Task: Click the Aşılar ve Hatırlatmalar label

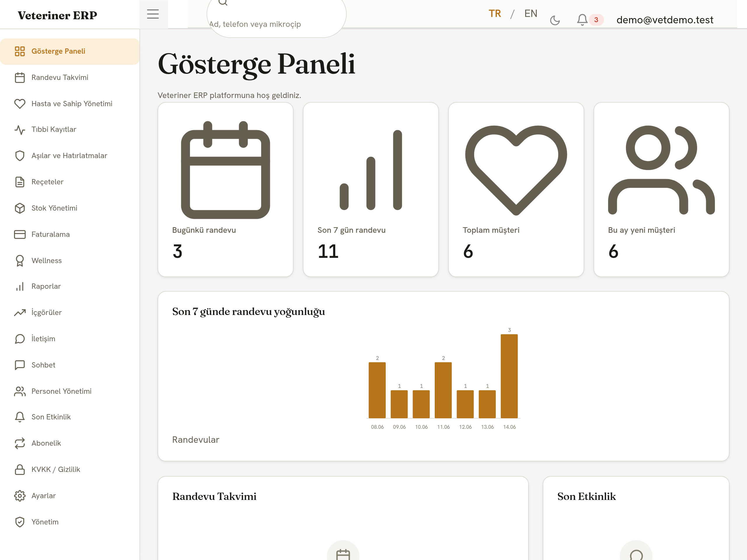Action: click(x=69, y=156)
